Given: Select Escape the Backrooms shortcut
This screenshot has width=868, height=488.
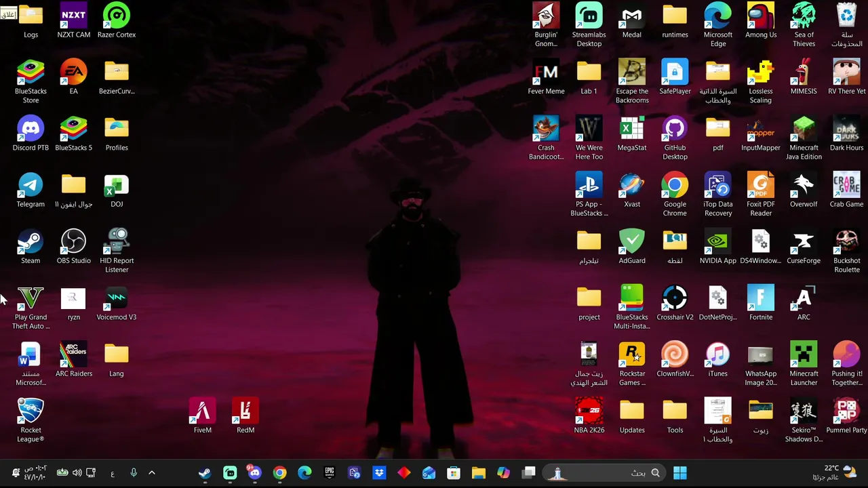Looking at the screenshot, I should 631,82.
